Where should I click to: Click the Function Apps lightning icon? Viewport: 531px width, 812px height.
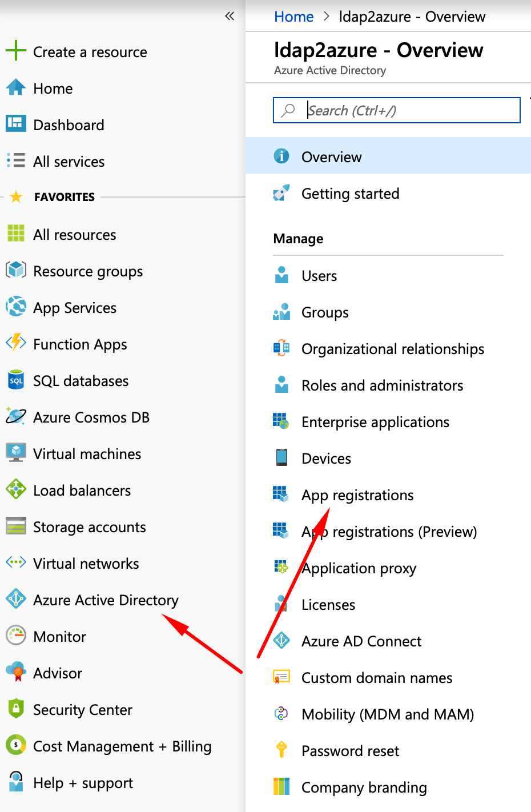pos(16,343)
